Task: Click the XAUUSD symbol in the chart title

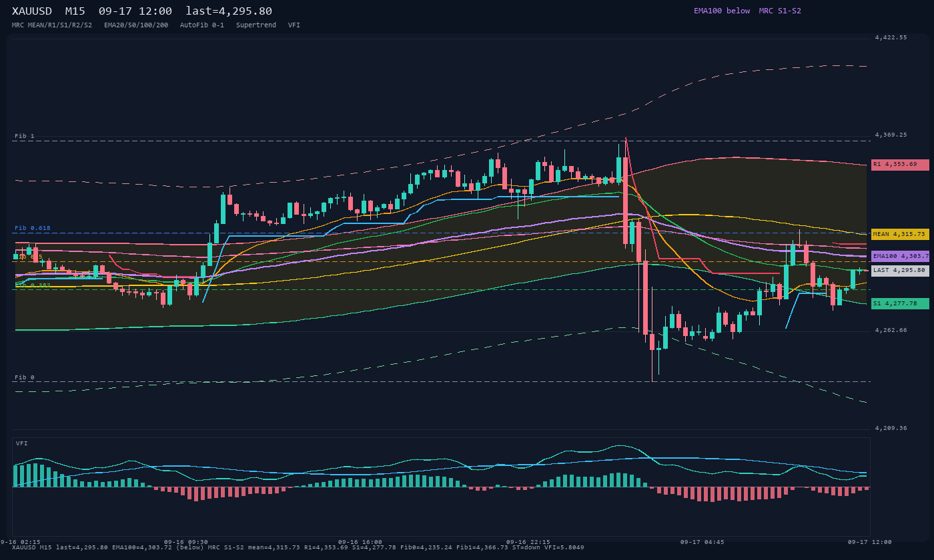Action: (32, 11)
